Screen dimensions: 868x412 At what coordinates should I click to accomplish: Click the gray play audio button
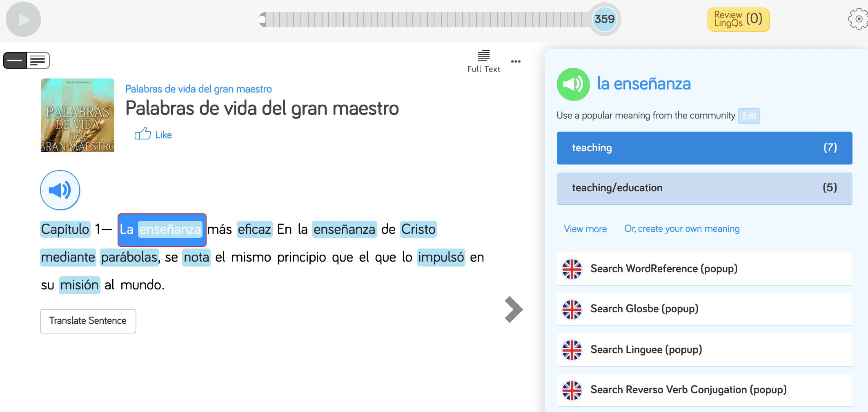pyautogui.click(x=23, y=19)
